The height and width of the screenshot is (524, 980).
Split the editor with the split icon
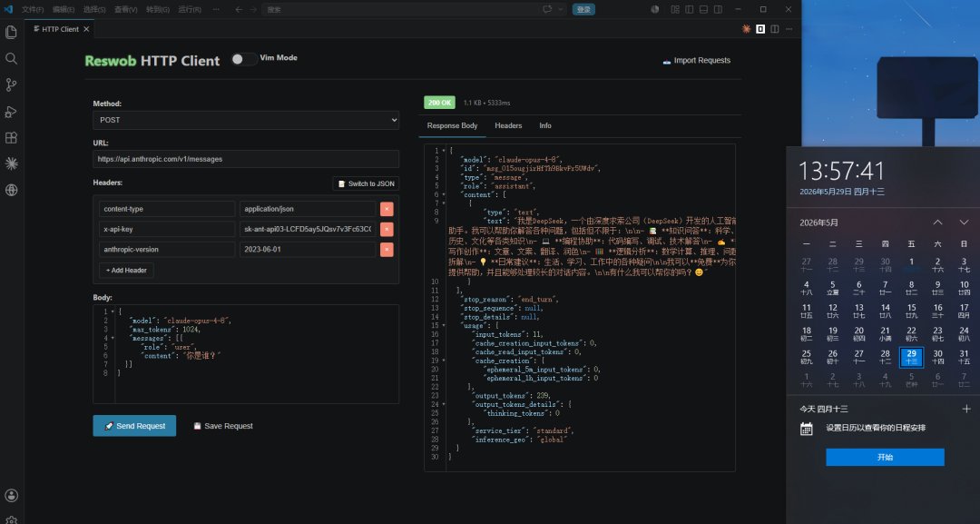(775, 29)
